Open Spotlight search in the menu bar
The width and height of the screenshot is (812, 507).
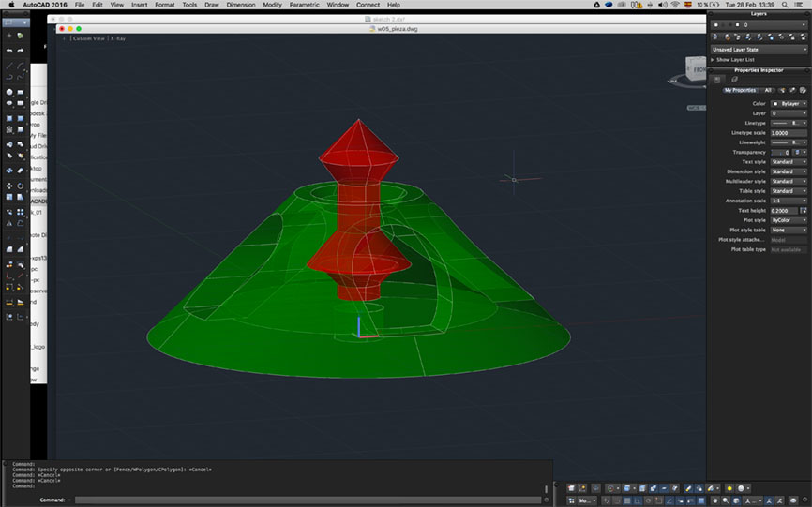(x=785, y=5)
